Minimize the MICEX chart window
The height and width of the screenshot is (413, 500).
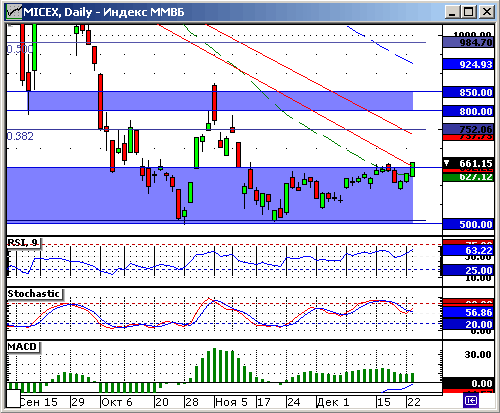(452, 12)
